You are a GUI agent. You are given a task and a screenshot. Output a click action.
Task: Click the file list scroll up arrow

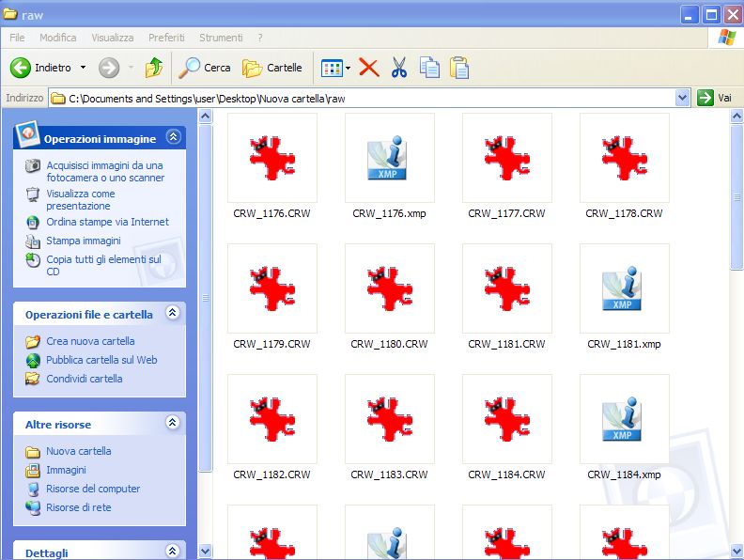coord(736,116)
